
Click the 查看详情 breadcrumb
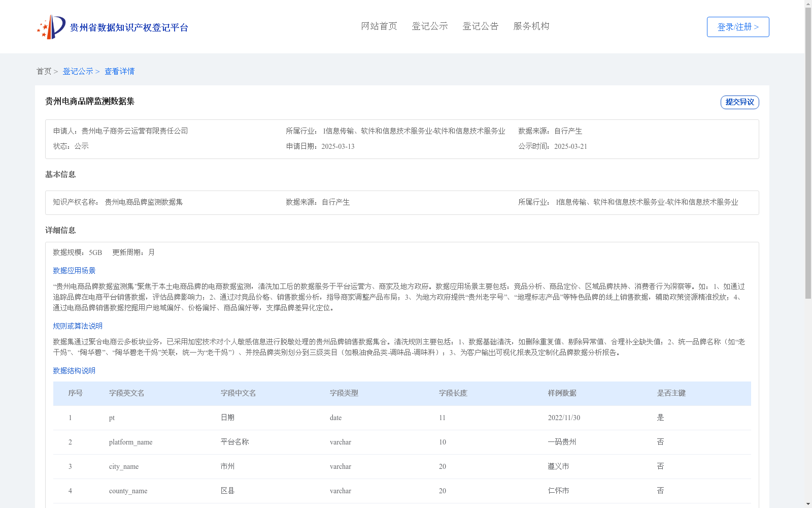[120, 72]
